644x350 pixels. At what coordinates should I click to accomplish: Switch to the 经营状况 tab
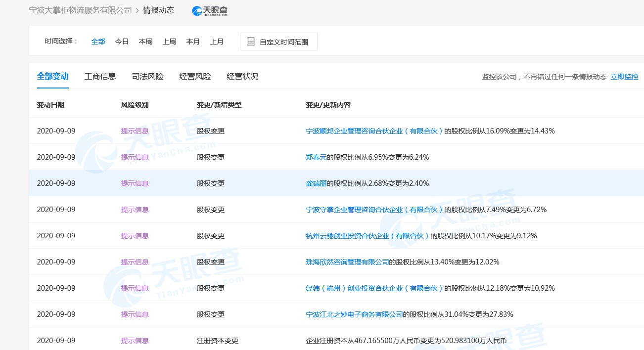pos(242,77)
